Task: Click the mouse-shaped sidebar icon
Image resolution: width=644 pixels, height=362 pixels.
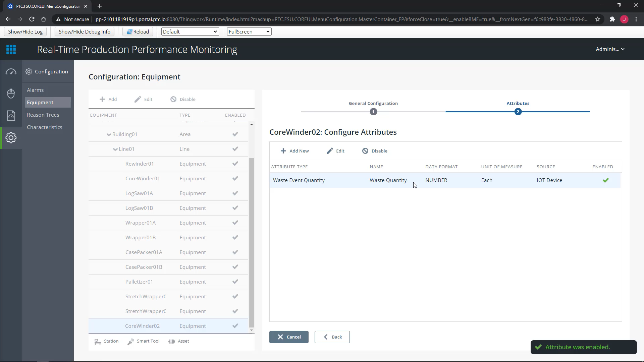Action: click(x=11, y=94)
